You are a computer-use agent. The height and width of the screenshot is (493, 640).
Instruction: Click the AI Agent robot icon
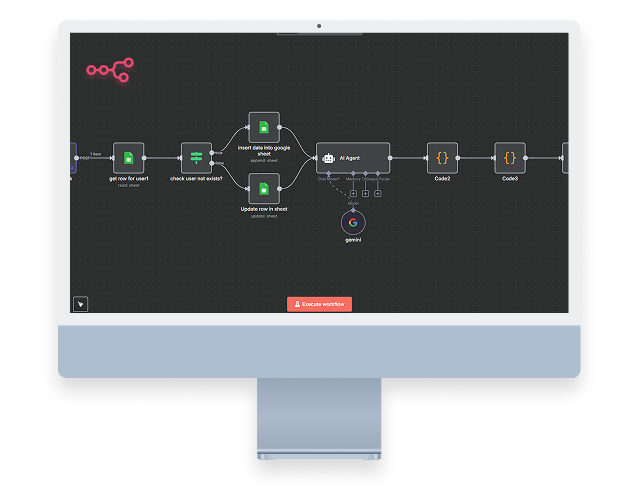pyautogui.click(x=330, y=158)
